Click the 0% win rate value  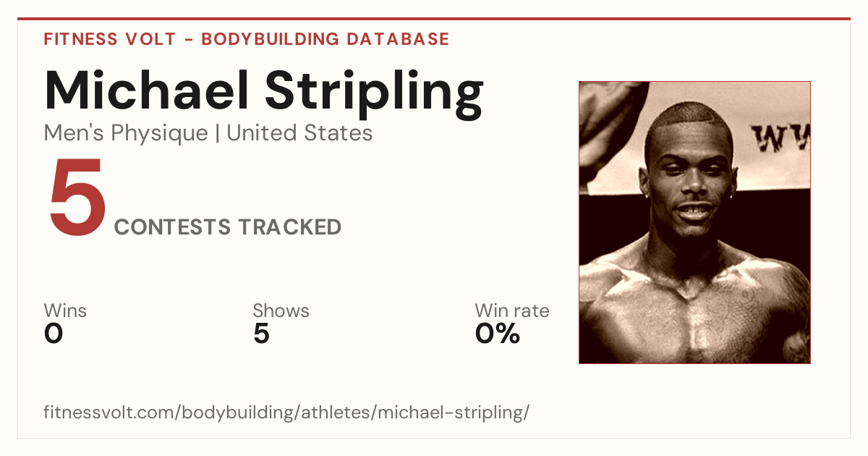[x=498, y=334]
